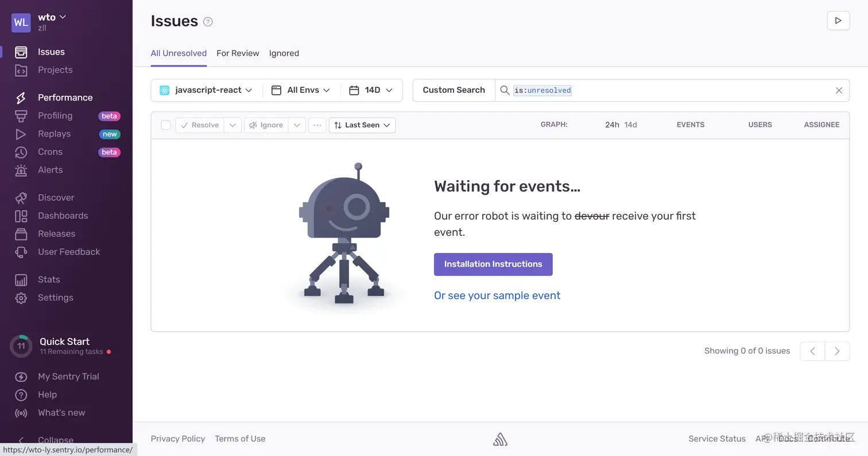
Task: Click the Releases icon in sidebar
Action: [x=21, y=234]
